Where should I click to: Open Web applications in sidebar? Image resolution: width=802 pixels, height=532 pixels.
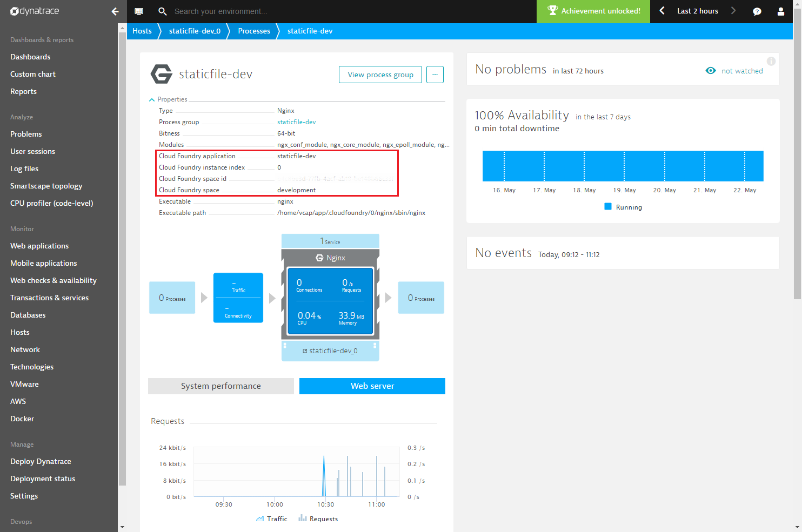(x=39, y=246)
